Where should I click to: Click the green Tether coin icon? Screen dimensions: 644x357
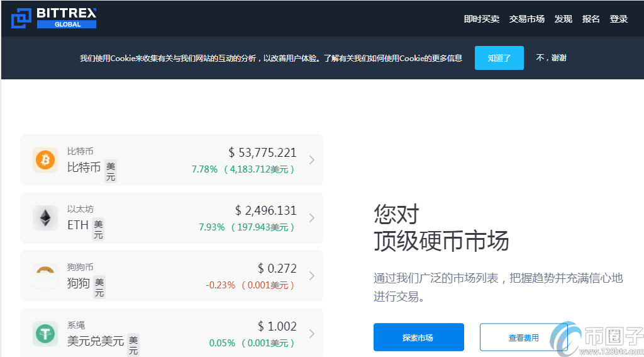tap(45, 333)
